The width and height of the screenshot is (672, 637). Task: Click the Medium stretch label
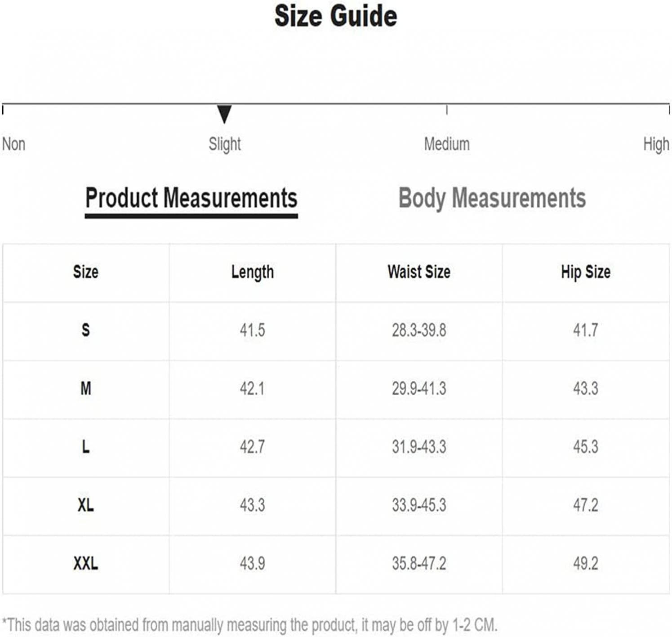[x=447, y=144]
